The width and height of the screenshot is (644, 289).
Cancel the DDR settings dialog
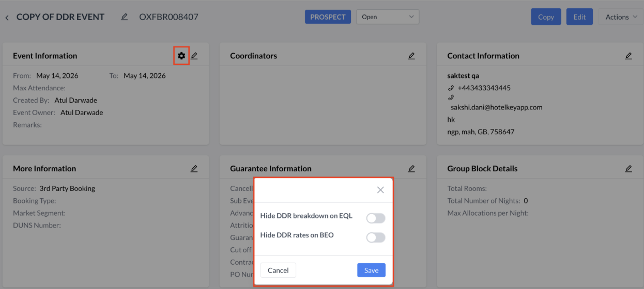pyautogui.click(x=278, y=270)
